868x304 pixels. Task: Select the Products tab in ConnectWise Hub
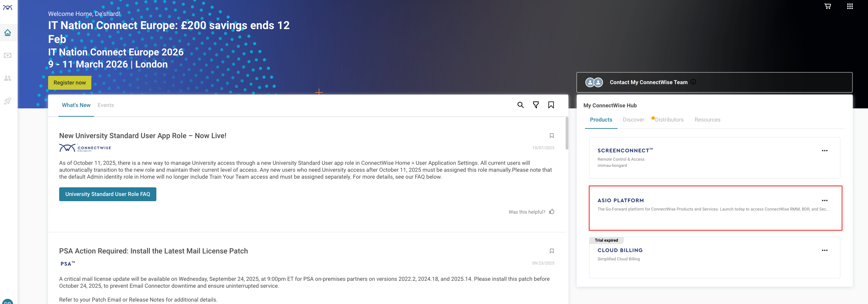601,120
